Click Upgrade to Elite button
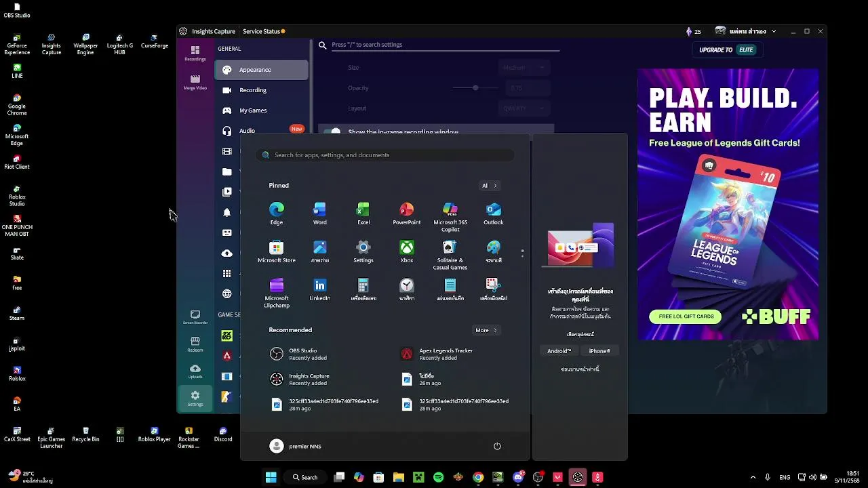Screen dimensions: 868x488 [x=728, y=49]
